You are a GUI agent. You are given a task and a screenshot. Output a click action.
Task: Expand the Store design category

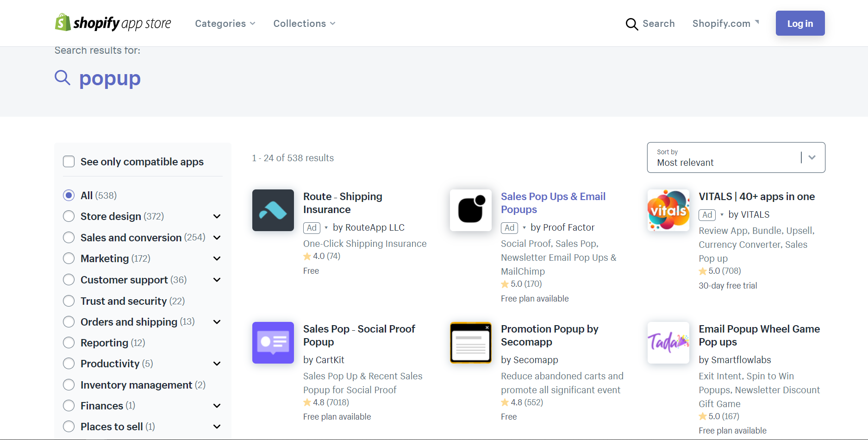[217, 216]
